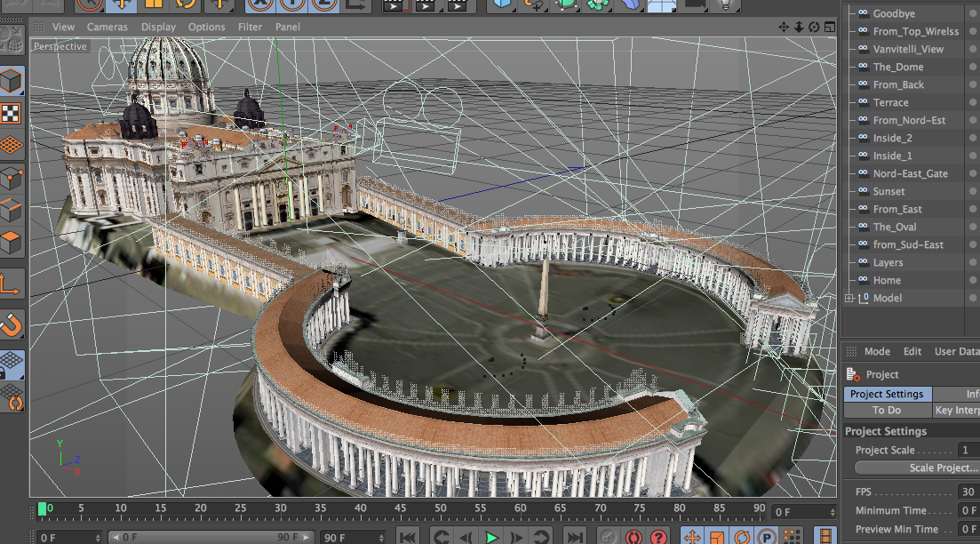Toggle Parameter keyframe recording
Viewport: 980px width, 544px height.
coord(766,537)
